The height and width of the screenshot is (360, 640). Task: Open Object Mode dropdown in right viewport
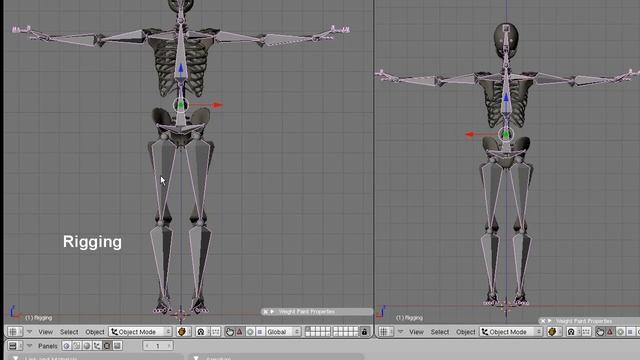(x=511, y=332)
